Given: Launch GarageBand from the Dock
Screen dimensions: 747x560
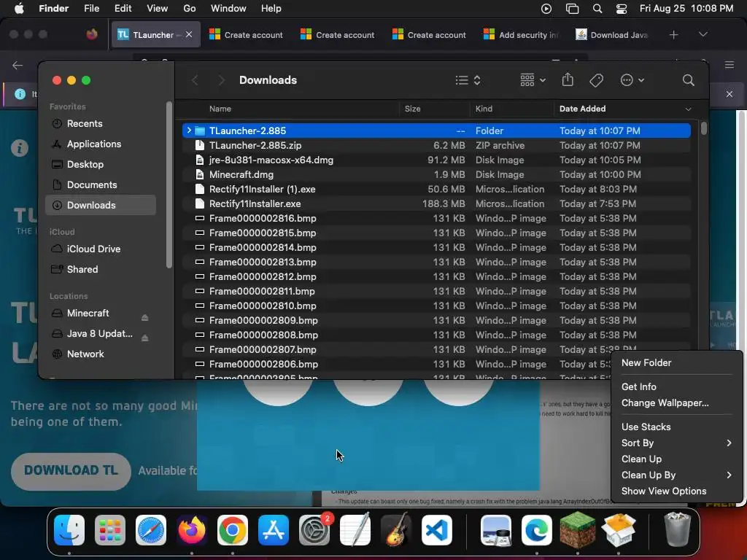Looking at the screenshot, I should [x=396, y=530].
